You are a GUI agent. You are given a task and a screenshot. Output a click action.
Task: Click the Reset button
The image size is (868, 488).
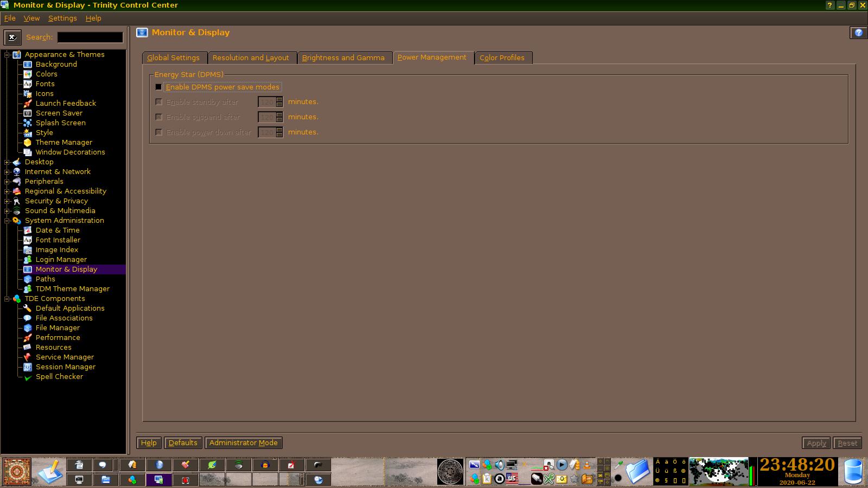click(847, 443)
